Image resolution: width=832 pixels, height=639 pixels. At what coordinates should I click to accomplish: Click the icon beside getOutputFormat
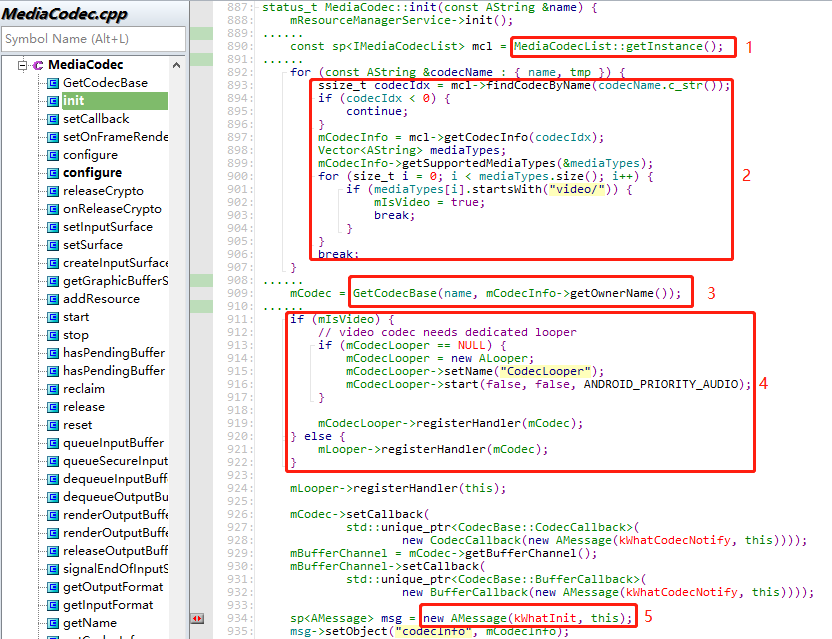pyautogui.click(x=53, y=589)
